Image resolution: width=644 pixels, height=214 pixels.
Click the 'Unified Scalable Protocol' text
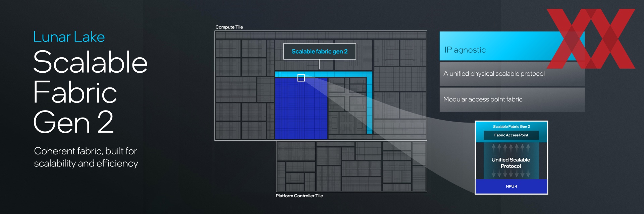(511, 163)
